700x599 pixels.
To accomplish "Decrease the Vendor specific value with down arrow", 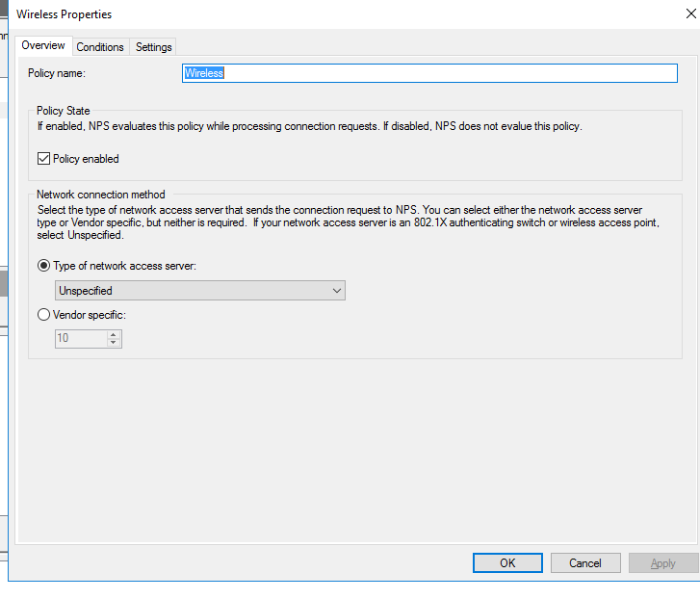I will coord(114,343).
